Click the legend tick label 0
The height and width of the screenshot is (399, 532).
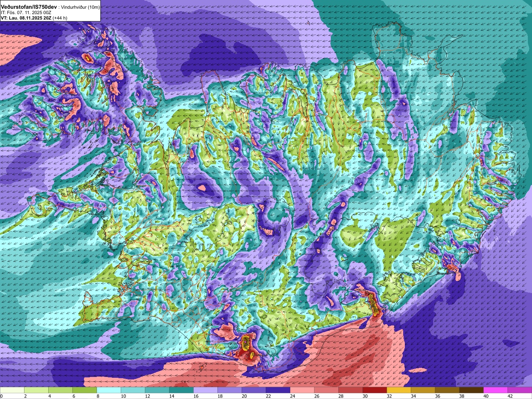[x=1, y=396]
